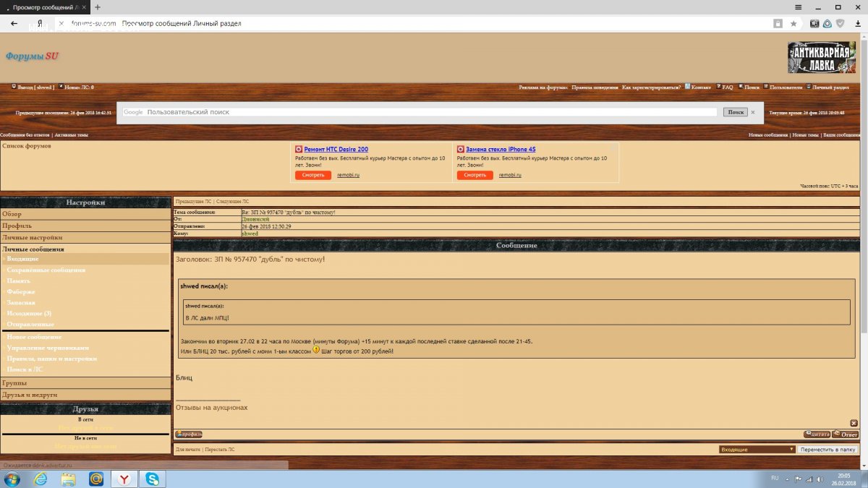The height and width of the screenshot is (488, 868).
Task: Click the Reply (Ответ) button icon
Action: [x=846, y=435]
